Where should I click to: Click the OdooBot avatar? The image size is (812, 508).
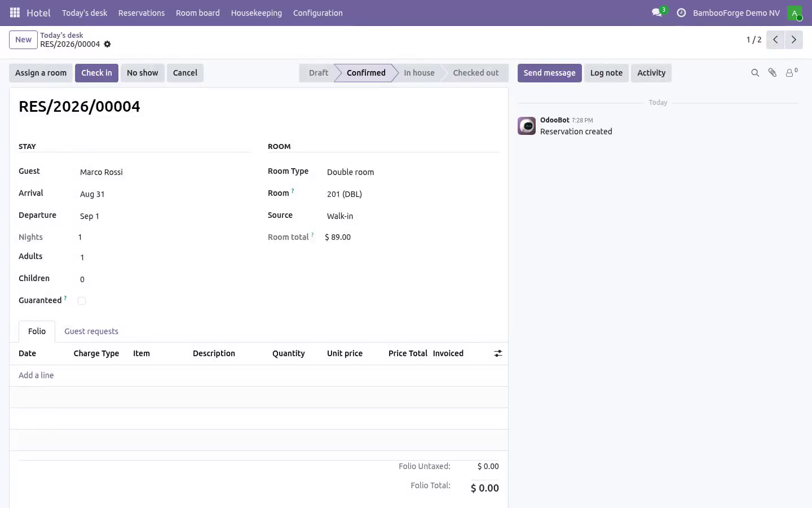tap(527, 126)
